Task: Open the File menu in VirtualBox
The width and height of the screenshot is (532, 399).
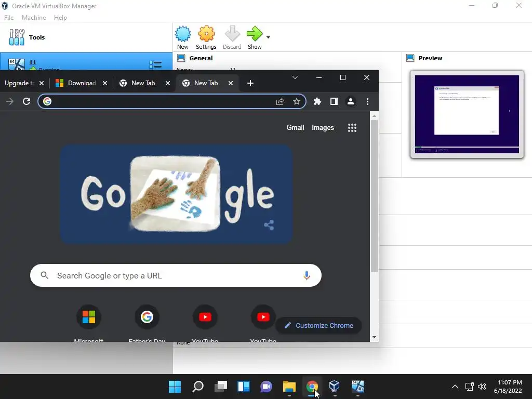Action: [9, 18]
